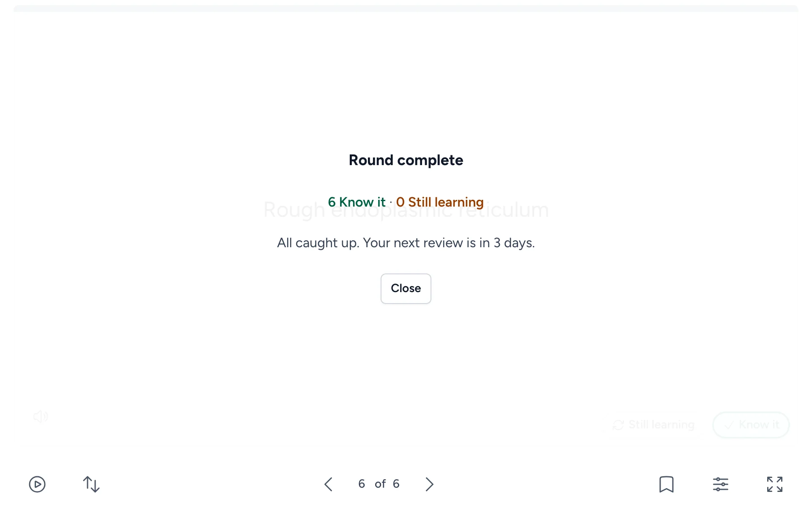The image size is (812, 508).
Task: Expand flashcards to fullscreen
Action: [775, 484]
